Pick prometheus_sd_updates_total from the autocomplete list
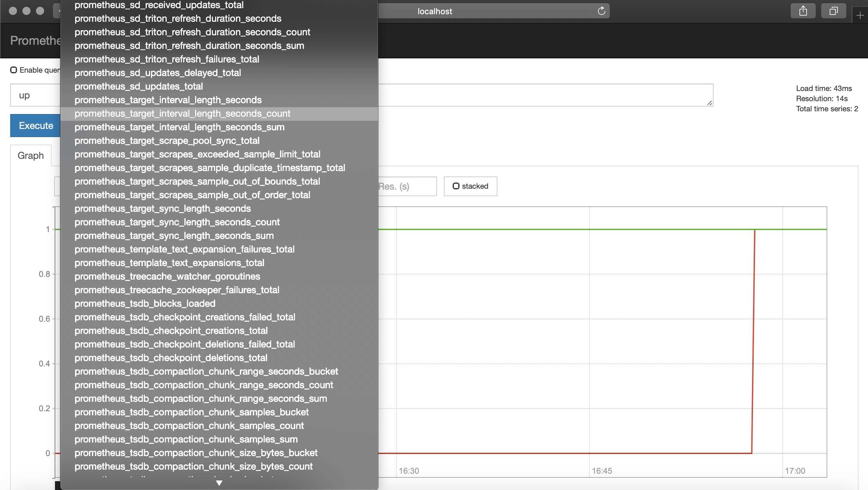The height and width of the screenshot is (490, 868). 138,86
